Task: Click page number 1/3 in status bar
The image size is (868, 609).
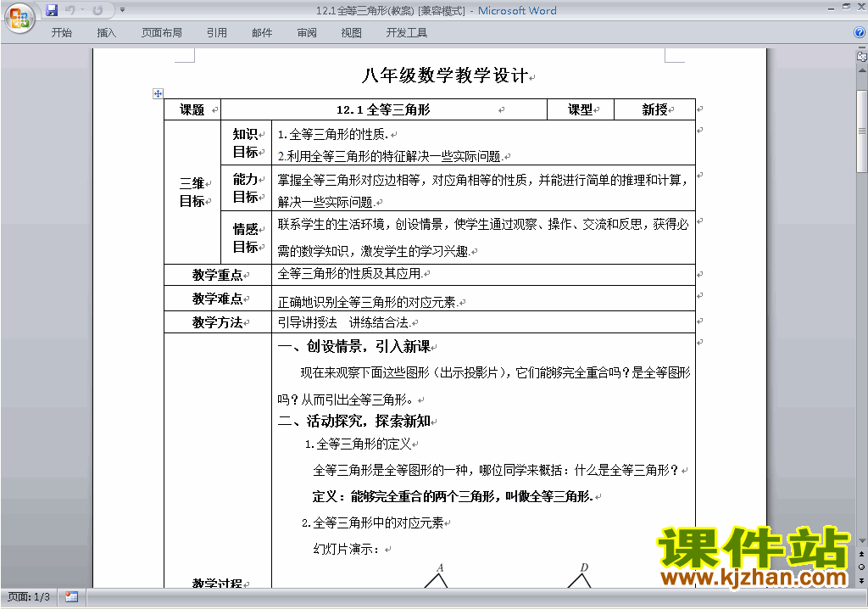Action: click(x=29, y=597)
